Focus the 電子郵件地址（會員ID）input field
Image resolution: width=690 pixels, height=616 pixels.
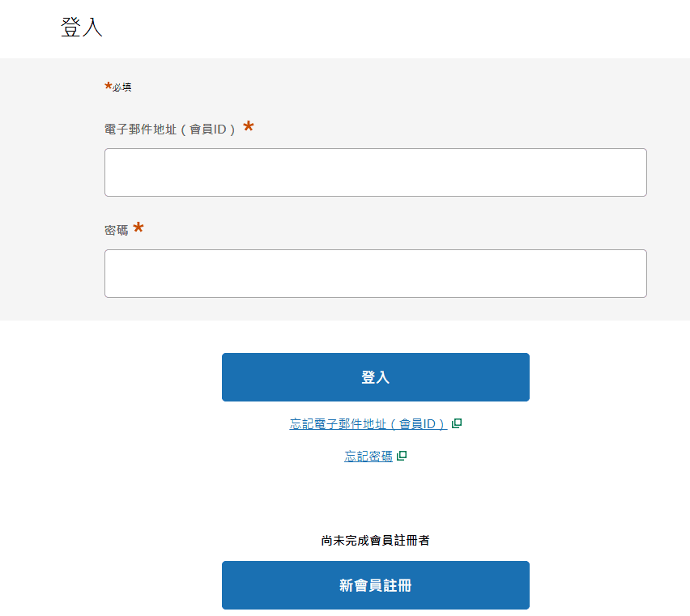375,172
